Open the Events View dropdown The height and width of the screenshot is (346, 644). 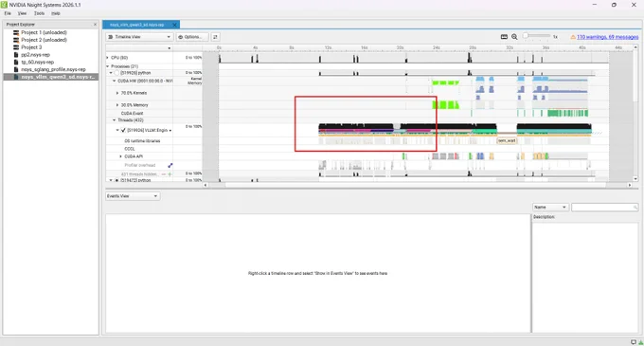133,196
